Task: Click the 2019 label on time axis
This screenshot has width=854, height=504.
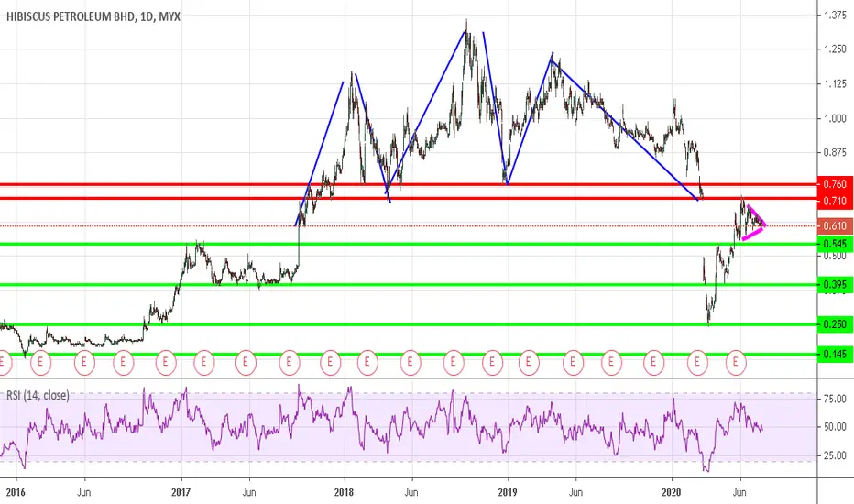Action: coord(508,493)
